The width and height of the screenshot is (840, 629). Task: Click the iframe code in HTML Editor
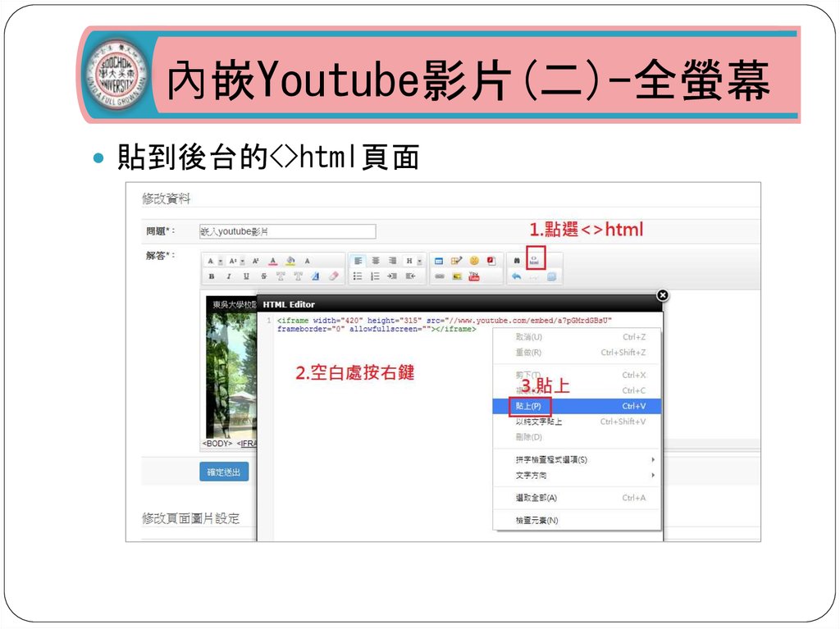coord(444,325)
